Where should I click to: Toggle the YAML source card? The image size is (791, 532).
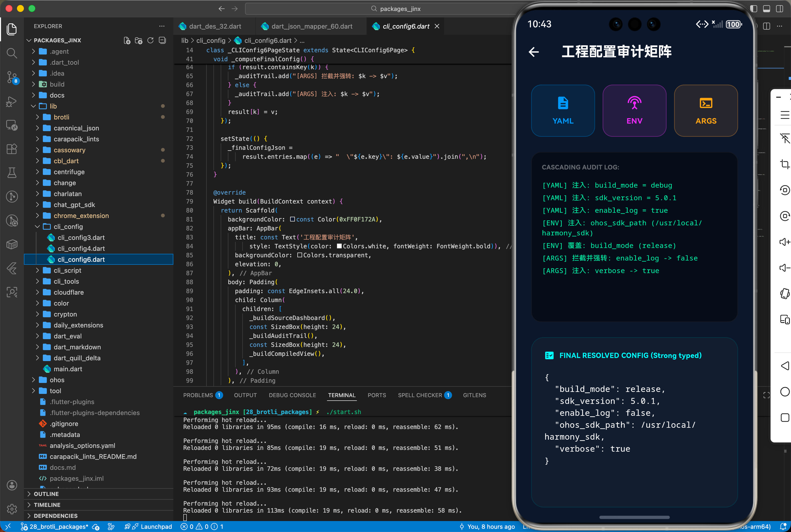click(x=563, y=111)
